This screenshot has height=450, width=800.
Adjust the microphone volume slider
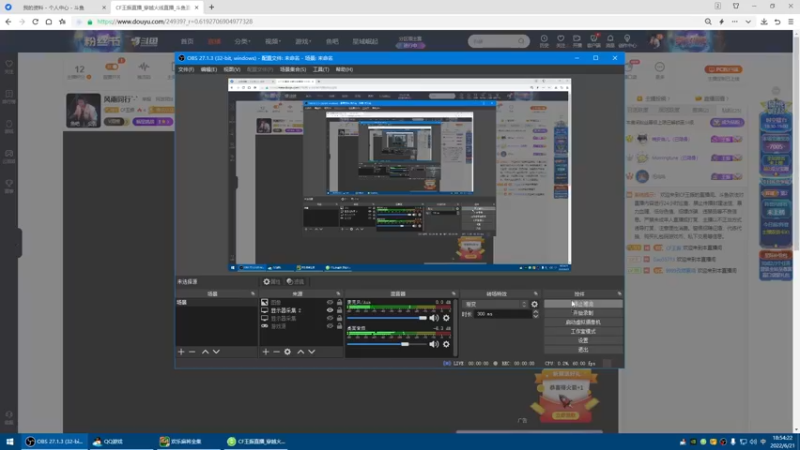pos(387,318)
